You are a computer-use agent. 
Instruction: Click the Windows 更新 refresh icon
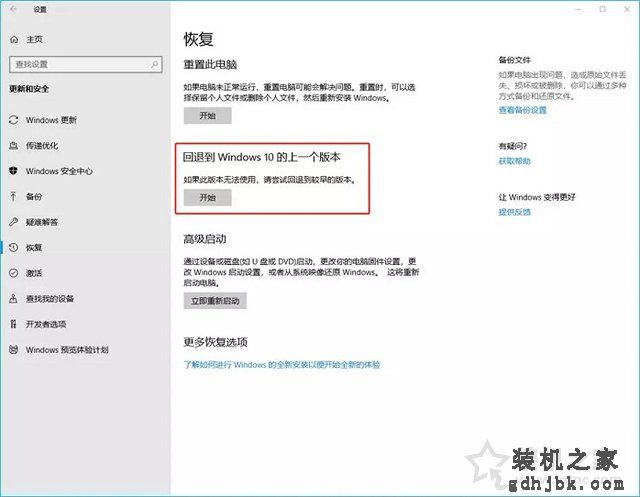point(13,120)
